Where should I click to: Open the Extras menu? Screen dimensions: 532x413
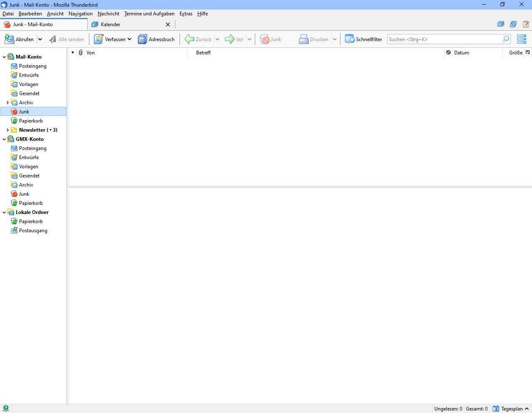[x=186, y=14]
